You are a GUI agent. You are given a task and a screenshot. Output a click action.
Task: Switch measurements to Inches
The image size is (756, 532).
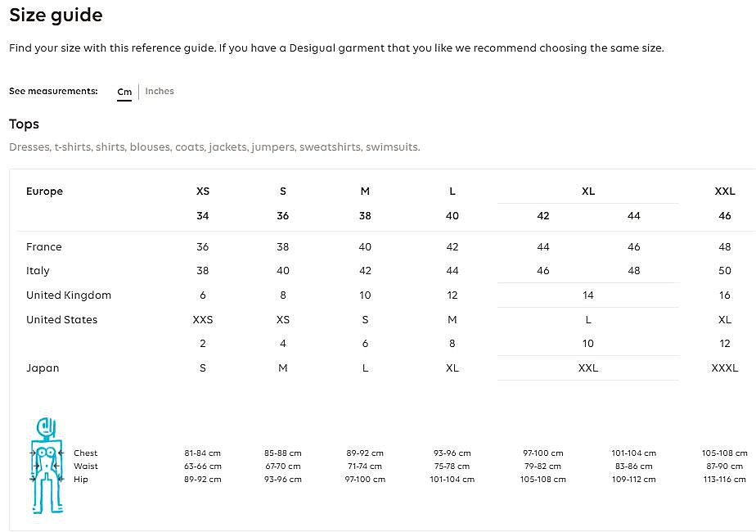[160, 91]
